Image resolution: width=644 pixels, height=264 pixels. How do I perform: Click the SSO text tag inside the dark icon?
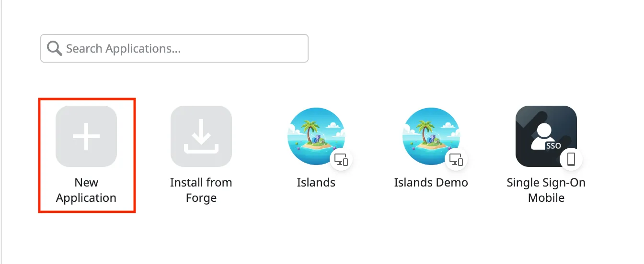tap(553, 146)
